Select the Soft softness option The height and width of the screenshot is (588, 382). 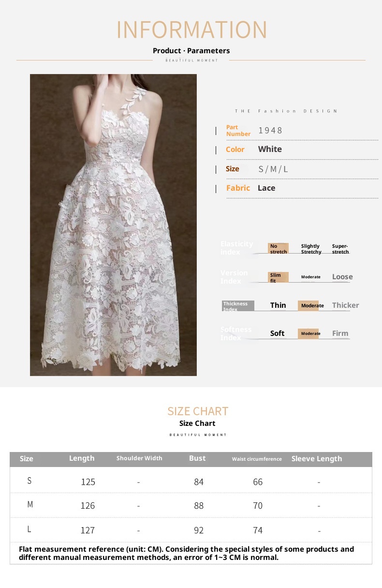[277, 333]
